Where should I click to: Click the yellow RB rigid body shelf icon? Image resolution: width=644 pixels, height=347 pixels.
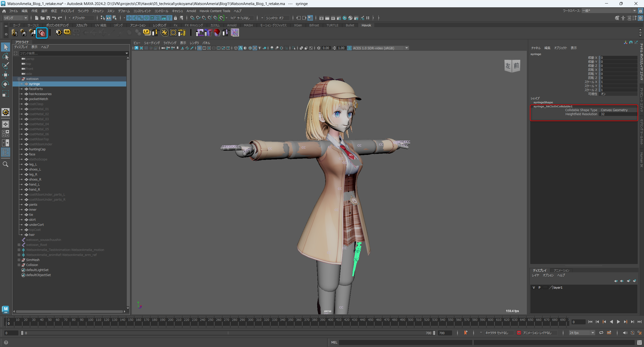67,32
